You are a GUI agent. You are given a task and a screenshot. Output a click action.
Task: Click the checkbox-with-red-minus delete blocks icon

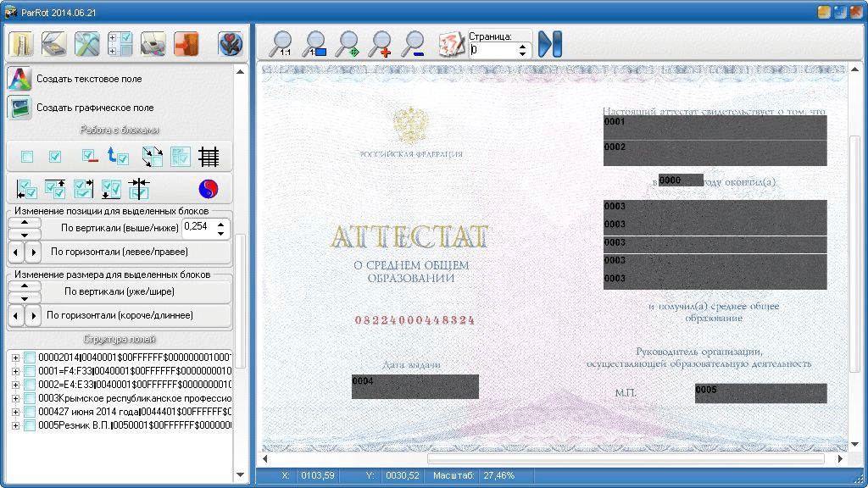(89, 157)
